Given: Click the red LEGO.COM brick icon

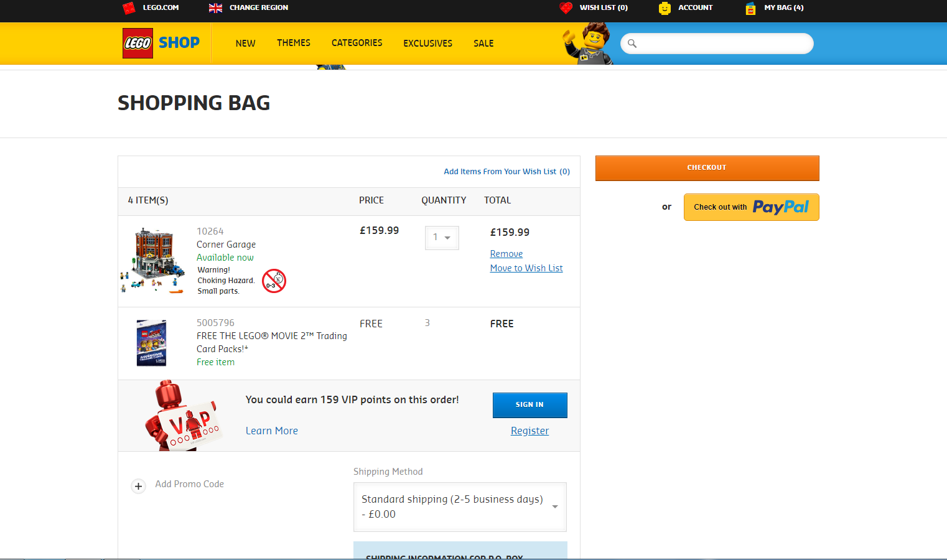Looking at the screenshot, I should 129,8.
